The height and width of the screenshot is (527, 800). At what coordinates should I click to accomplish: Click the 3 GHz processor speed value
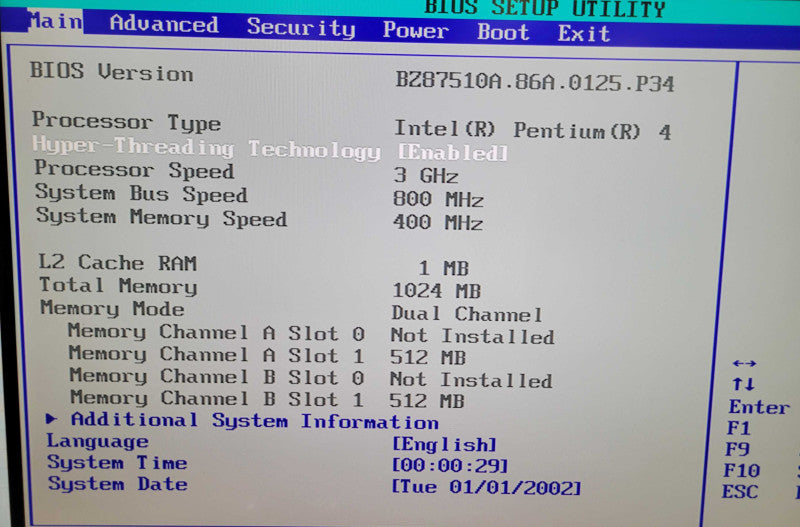click(426, 175)
